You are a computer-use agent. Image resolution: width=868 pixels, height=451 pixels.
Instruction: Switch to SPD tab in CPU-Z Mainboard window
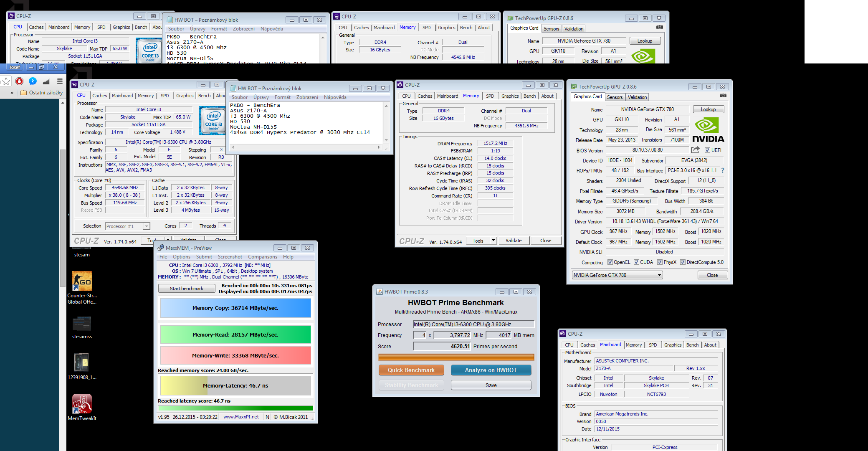(653, 345)
